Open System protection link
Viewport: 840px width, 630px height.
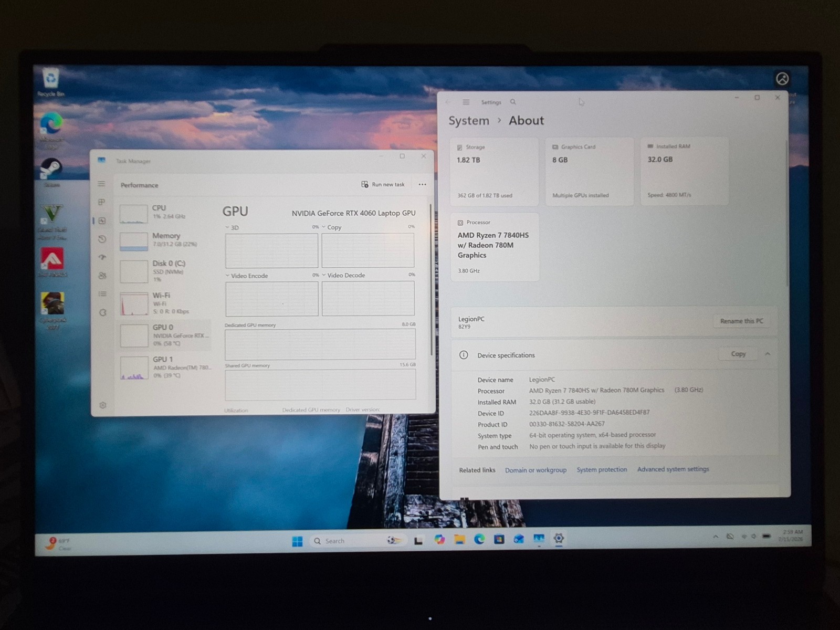click(x=602, y=469)
